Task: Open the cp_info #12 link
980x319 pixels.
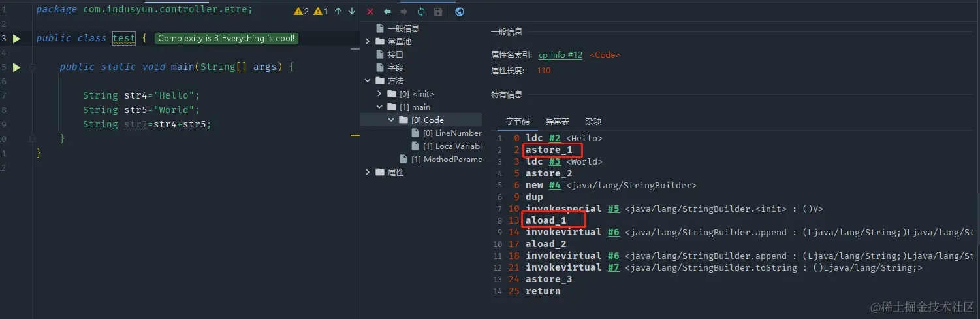Action: pos(560,55)
